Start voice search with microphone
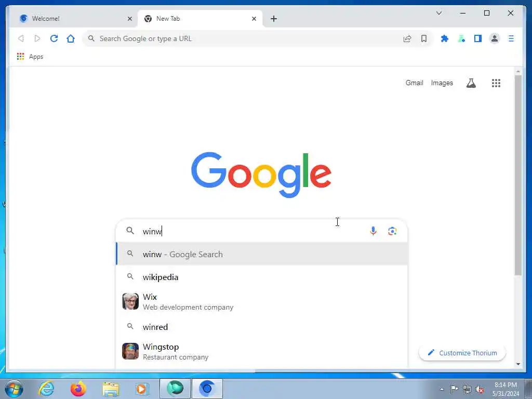 (x=373, y=231)
